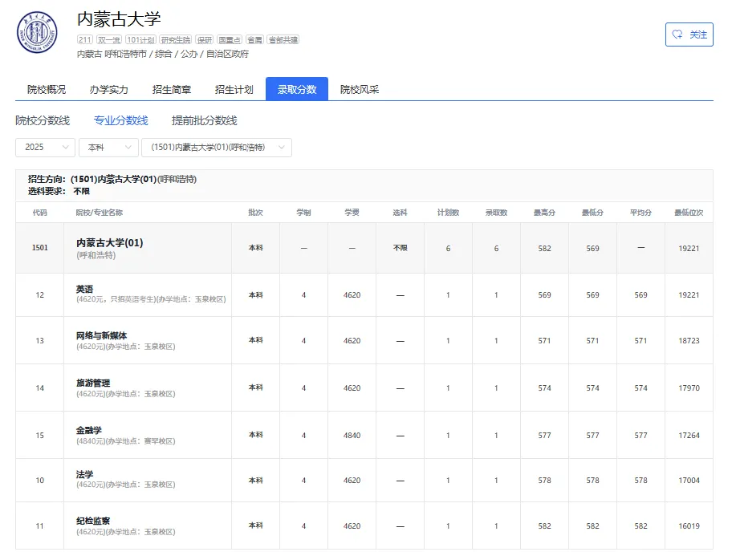Click lowest rank 17970 value

[689, 388]
